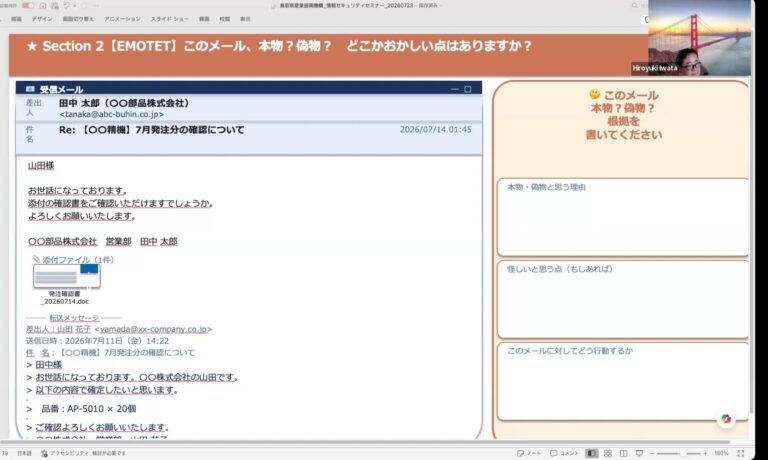Click the 送信日時：2026年7月11日 line
This screenshot has width=768, height=460.
pyautogui.click(x=97, y=340)
